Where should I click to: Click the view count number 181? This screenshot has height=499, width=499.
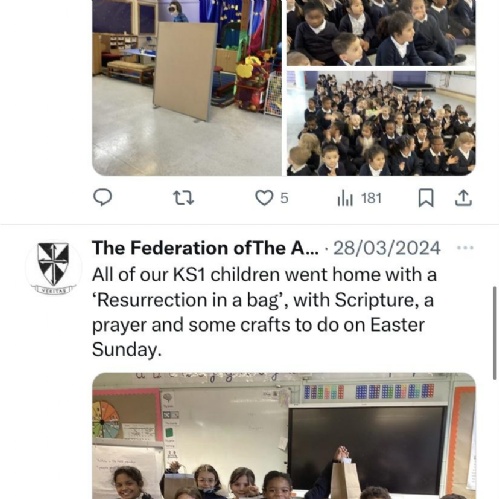point(371,198)
